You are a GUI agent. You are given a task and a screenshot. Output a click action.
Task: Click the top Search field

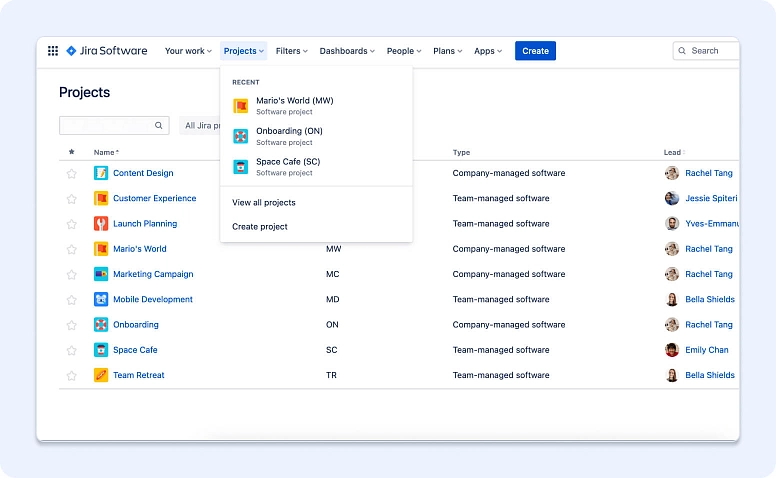706,50
